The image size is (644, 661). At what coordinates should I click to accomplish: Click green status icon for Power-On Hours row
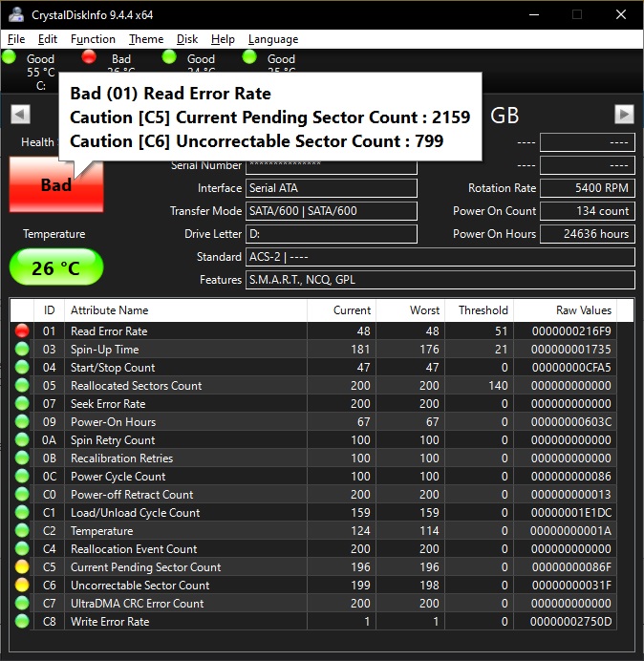coord(22,421)
